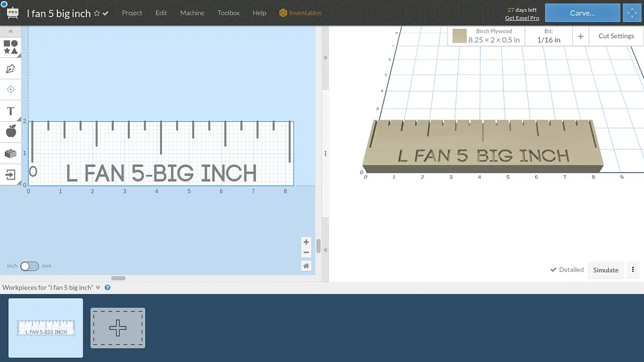Click the zoom in plus button
Viewport: 644px width, 362px height.
tap(306, 242)
